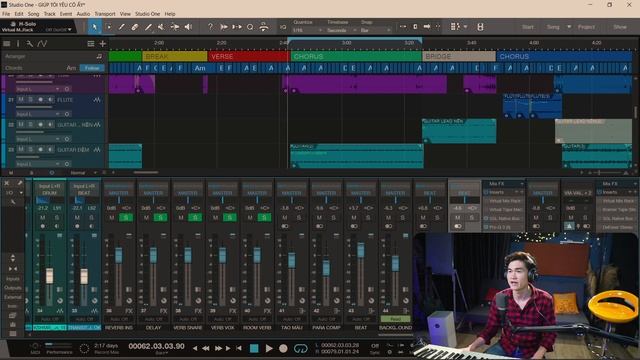Switch to the Project page

tap(586, 27)
